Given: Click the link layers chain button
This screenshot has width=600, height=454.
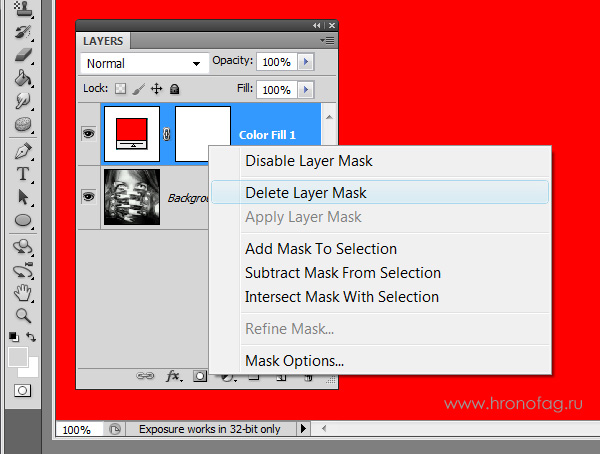Looking at the screenshot, I should 145,376.
